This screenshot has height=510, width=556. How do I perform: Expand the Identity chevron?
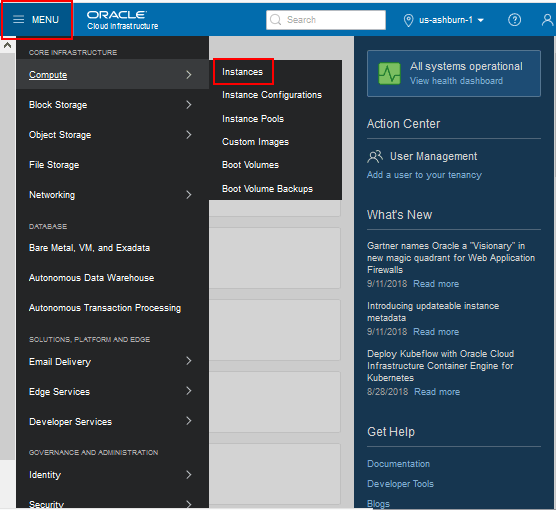189,475
